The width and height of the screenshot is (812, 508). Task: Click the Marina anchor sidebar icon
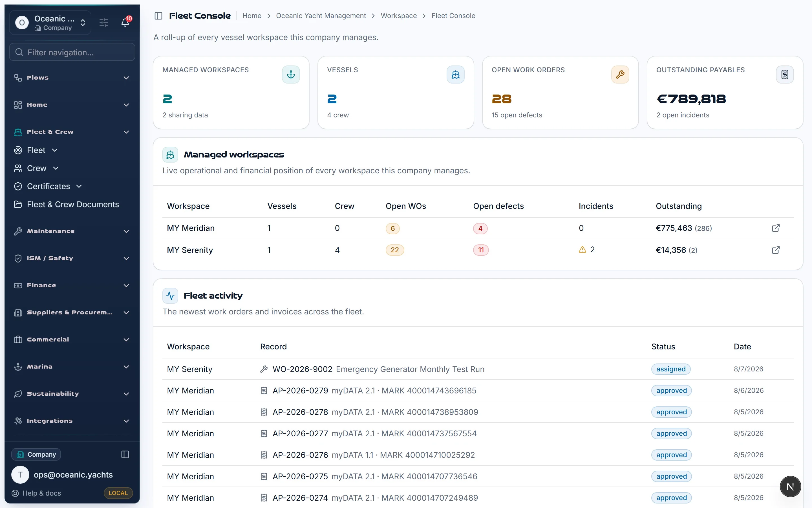(x=18, y=367)
